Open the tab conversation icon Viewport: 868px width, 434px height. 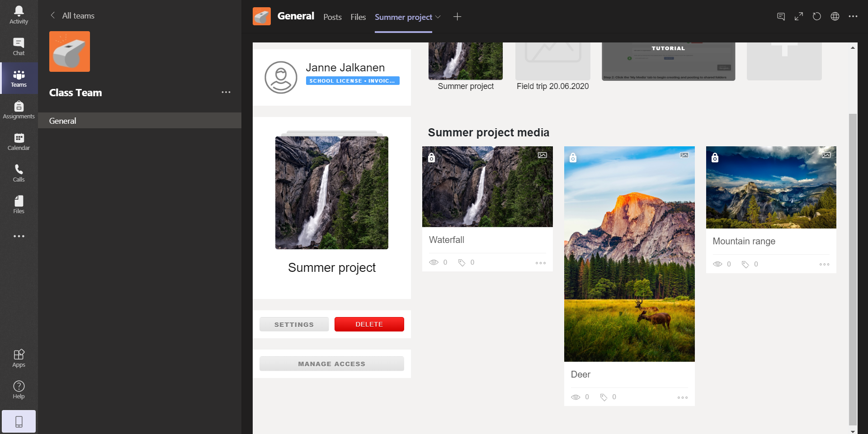(x=781, y=16)
